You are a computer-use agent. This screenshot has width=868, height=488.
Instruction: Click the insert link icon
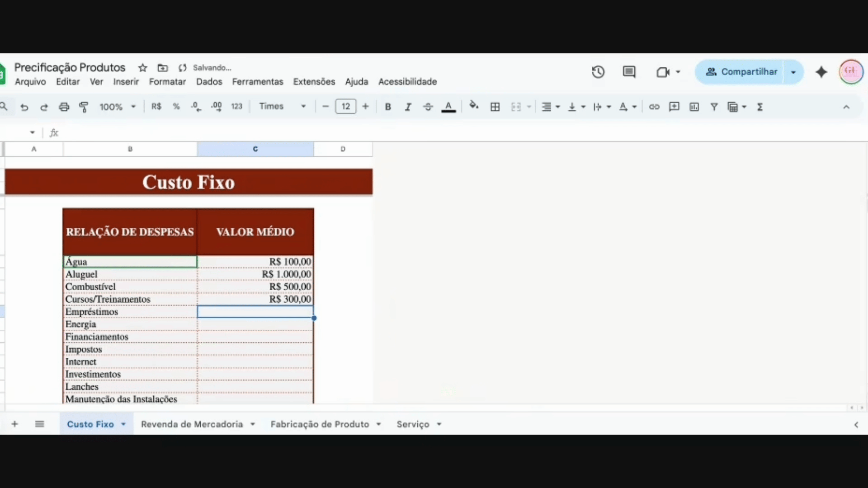pyautogui.click(x=654, y=107)
